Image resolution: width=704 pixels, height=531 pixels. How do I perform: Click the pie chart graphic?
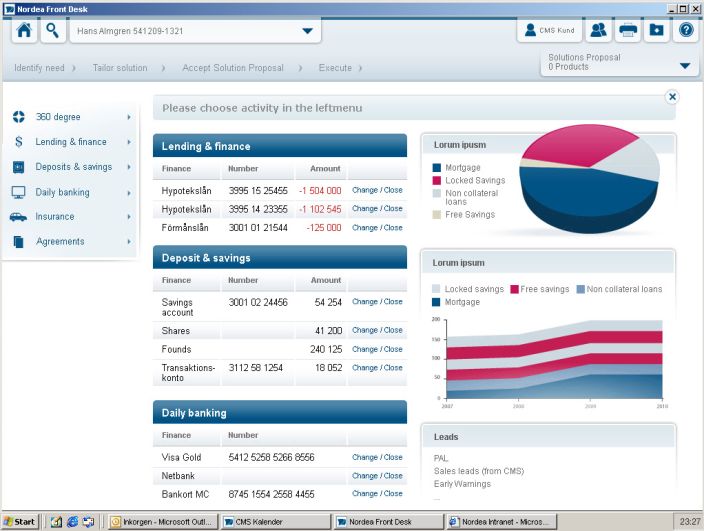589,179
